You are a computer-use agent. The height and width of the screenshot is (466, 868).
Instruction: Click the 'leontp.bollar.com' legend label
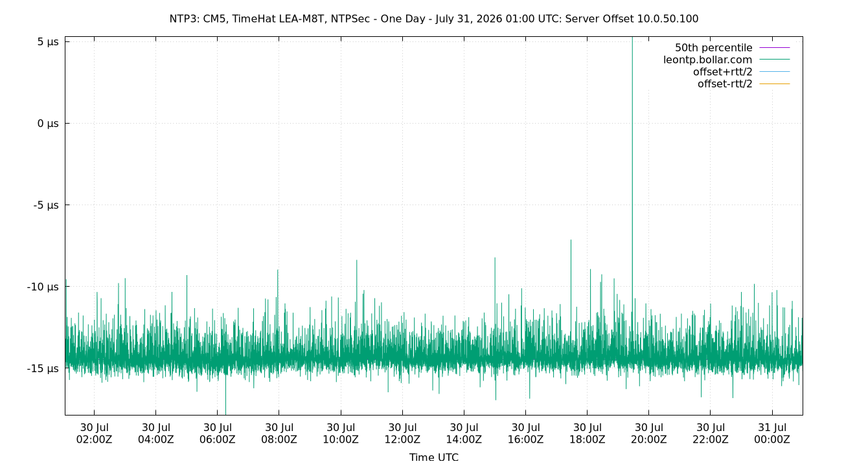(x=708, y=60)
